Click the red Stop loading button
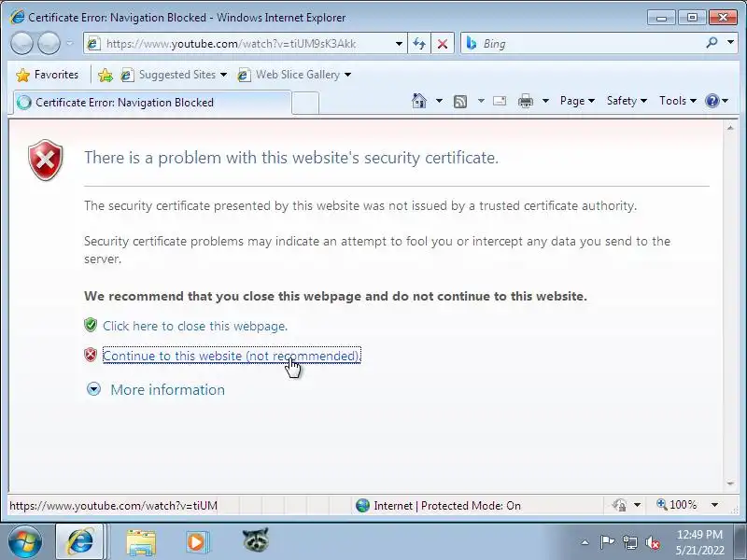 442,44
